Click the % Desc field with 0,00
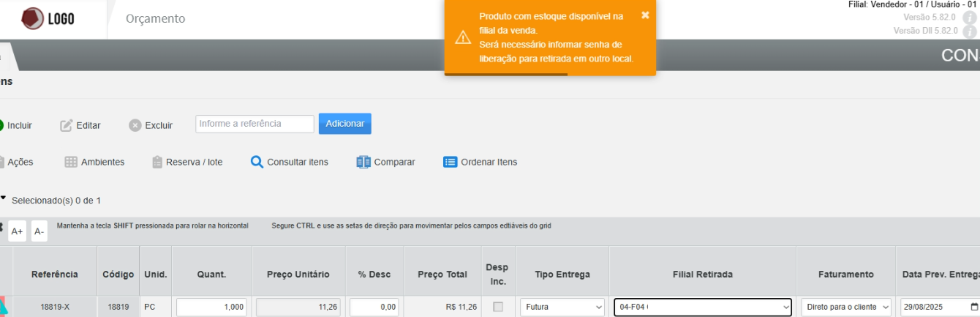980x317 pixels. point(374,307)
